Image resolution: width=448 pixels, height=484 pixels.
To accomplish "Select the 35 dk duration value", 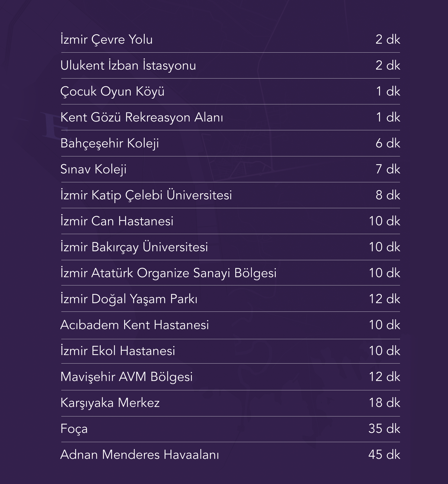I will pyautogui.click(x=384, y=428).
